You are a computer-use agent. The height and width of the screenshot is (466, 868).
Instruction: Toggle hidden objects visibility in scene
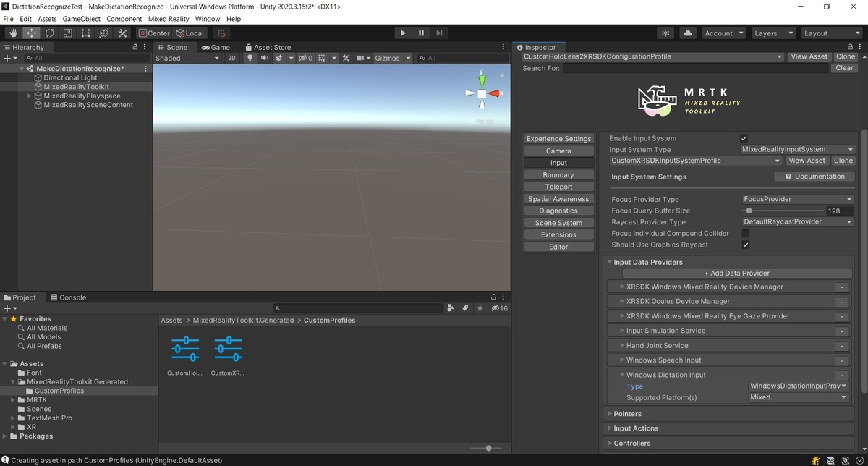(307, 58)
